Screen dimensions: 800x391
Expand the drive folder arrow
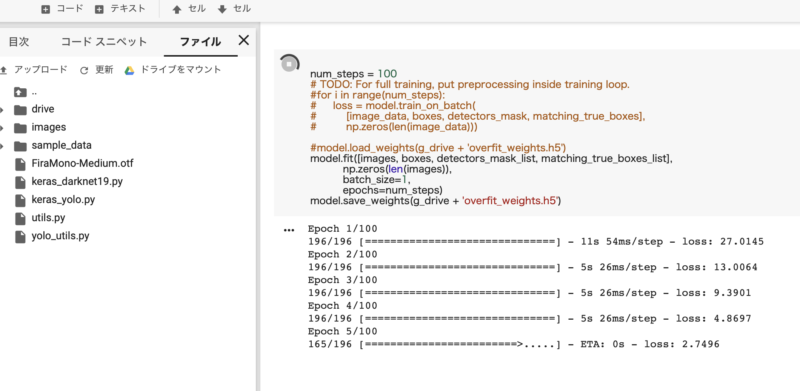tap(2, 110)
